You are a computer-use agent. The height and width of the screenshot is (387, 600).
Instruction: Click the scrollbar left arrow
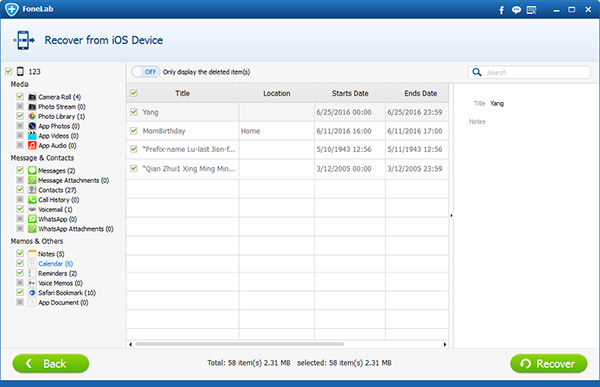tap(130, 344)
